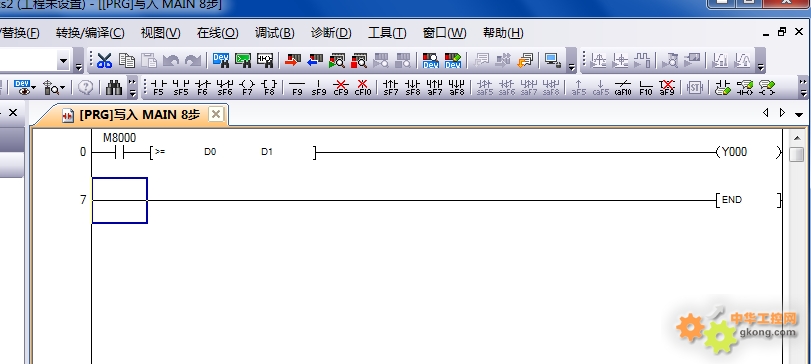
Task: Click the vertical scrollbar thumb
Action: click(x=797, y=154)
